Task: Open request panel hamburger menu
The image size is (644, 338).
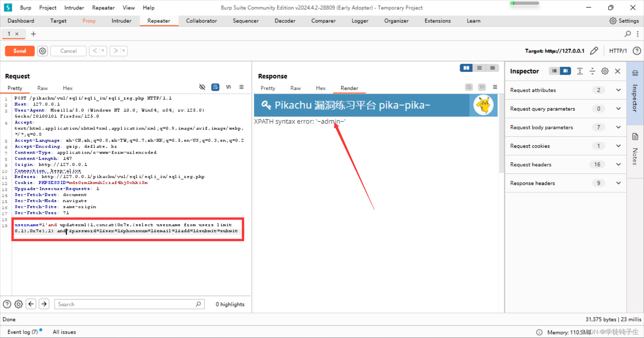Action: click(x=241, y=87)
